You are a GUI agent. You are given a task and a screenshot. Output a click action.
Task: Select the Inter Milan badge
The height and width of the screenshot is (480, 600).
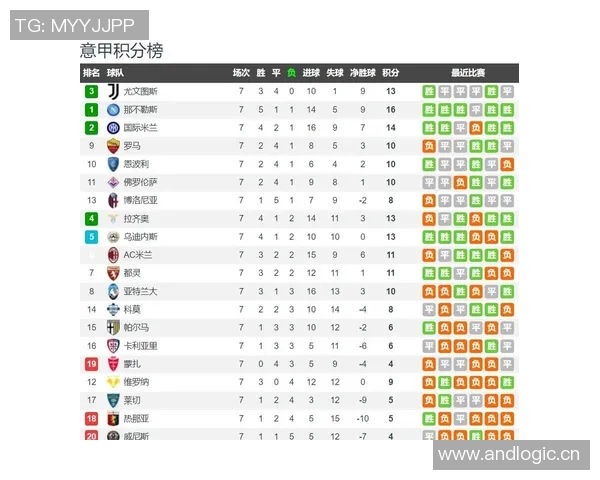[x=113, y=128]
